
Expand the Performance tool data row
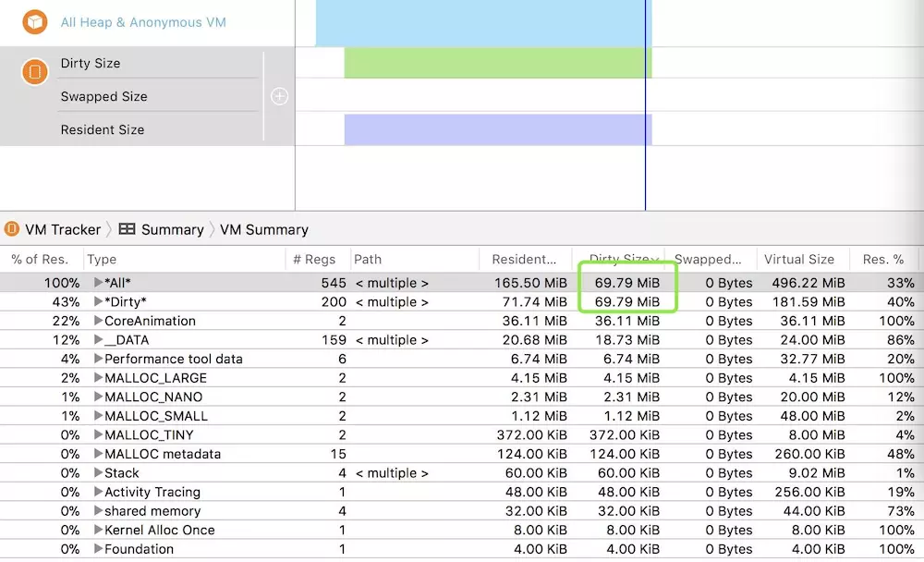click(98, 359)
